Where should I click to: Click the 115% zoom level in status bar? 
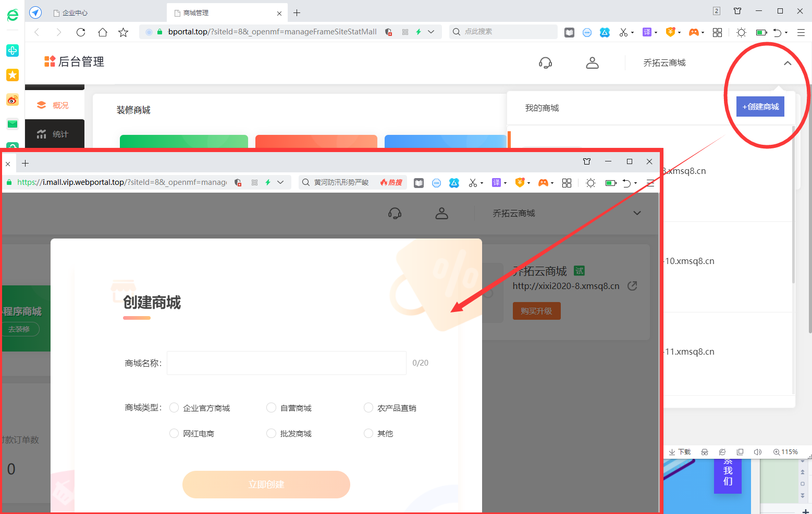coord(786,452)
